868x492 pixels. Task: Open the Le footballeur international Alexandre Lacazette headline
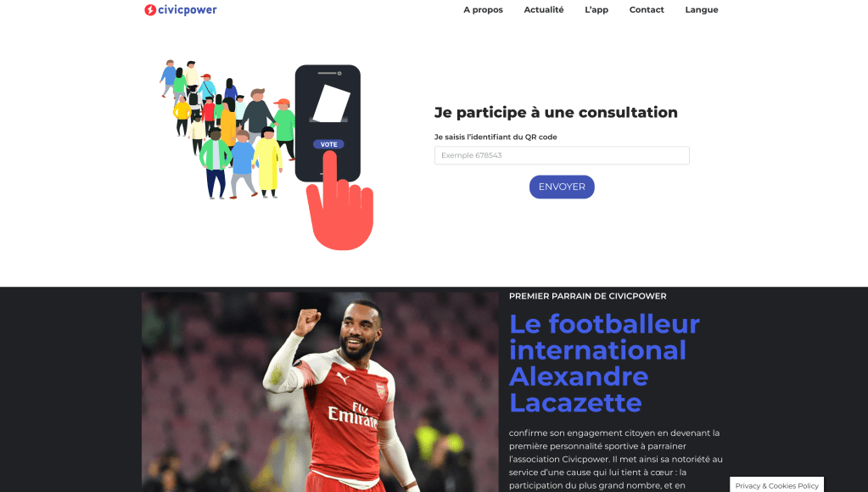pyautogui.click(x=604, y=363)
